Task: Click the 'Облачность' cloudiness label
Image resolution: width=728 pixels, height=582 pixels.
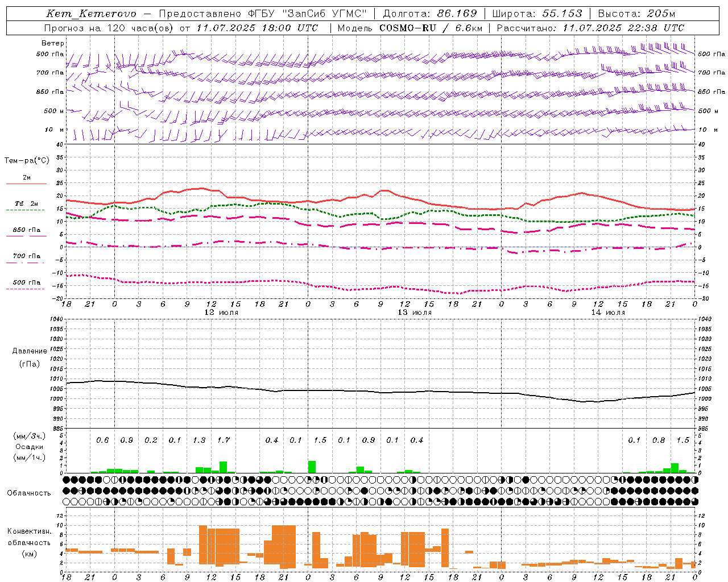Action: tap(29, 493)
